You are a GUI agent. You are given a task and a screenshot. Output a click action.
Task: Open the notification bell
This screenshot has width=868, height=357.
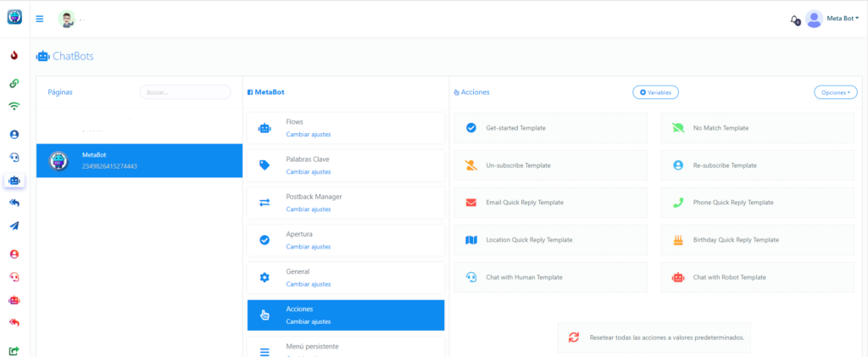tap(794, 20)
